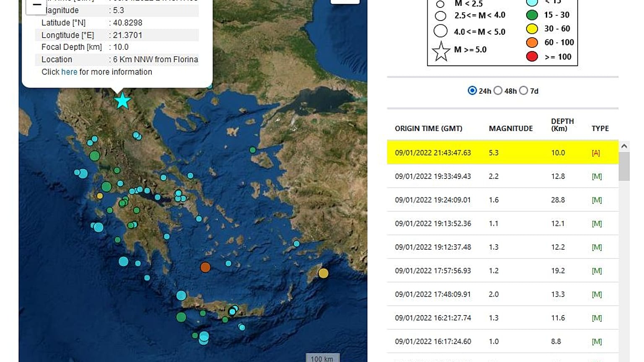Image resolution: width=644 pixels, height=362 pixels.
Task: Click the DEPTH (Km) column header
Action: click(562, 125)
